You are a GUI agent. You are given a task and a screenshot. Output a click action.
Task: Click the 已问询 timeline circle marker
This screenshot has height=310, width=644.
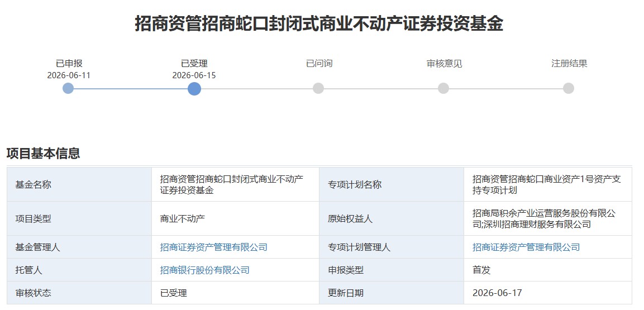coord(318,88)
